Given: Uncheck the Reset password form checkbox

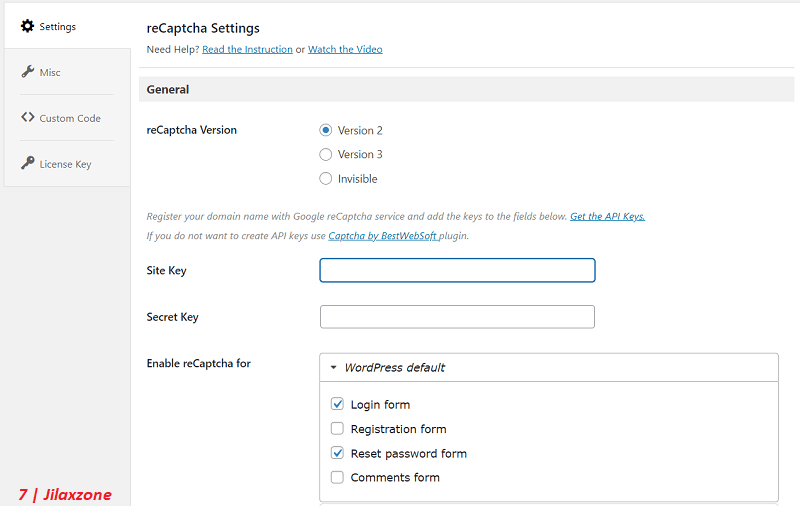Looking at the screenshot, I should (x=337, y=453).
